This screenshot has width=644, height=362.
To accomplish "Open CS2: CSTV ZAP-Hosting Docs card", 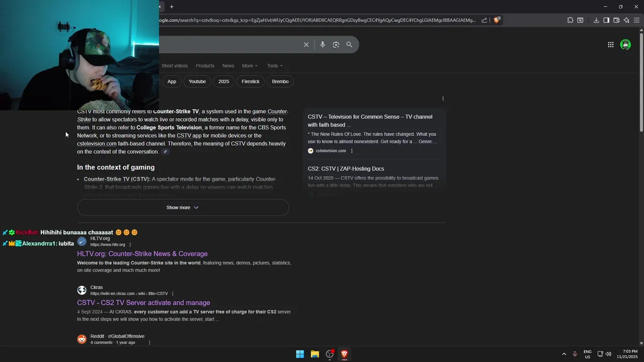I will click(x=346, y=169).
